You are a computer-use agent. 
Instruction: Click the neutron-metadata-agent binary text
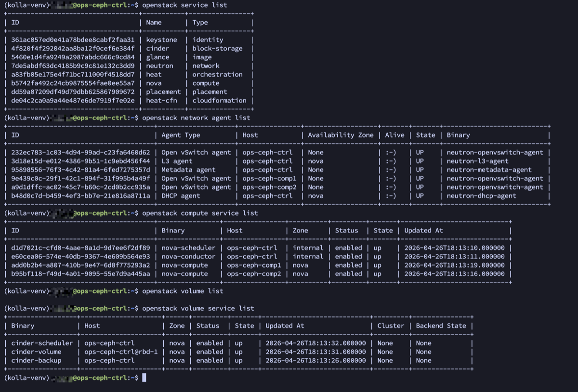(489, 170)
